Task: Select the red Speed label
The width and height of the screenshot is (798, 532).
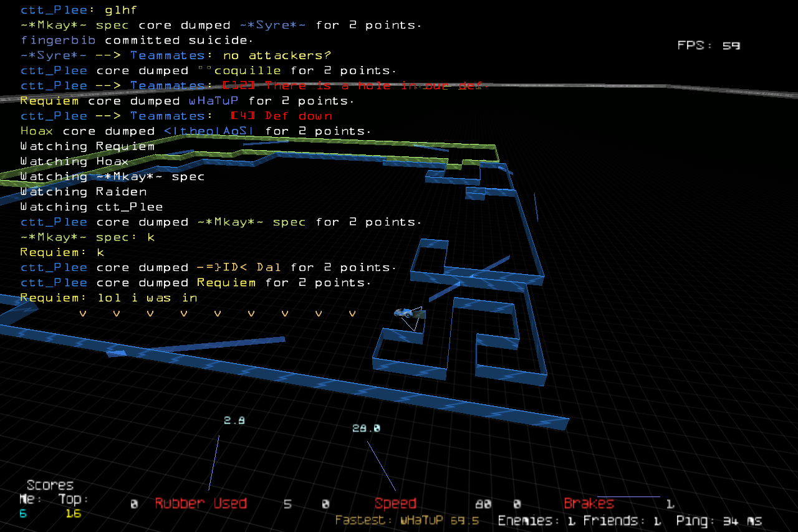Action: pyautogui.click(x=395, y=503)
